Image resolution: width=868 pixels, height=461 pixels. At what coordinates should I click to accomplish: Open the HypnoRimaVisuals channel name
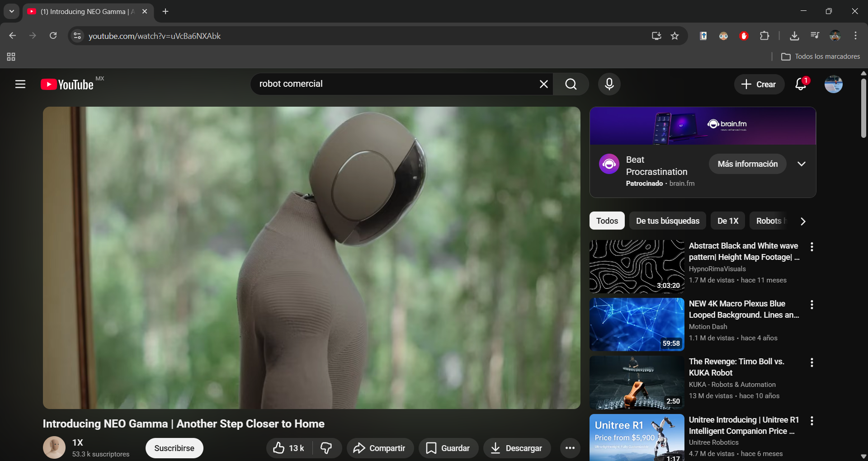point(717,269)
